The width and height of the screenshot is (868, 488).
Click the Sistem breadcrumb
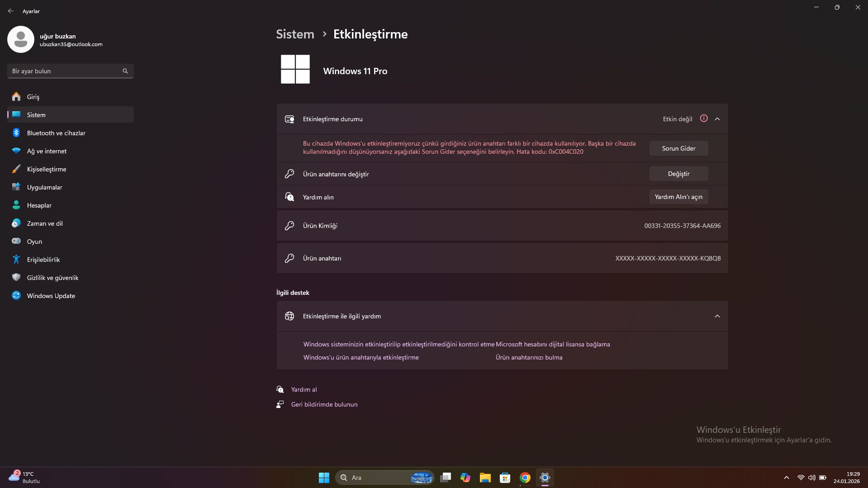(295, 34)
